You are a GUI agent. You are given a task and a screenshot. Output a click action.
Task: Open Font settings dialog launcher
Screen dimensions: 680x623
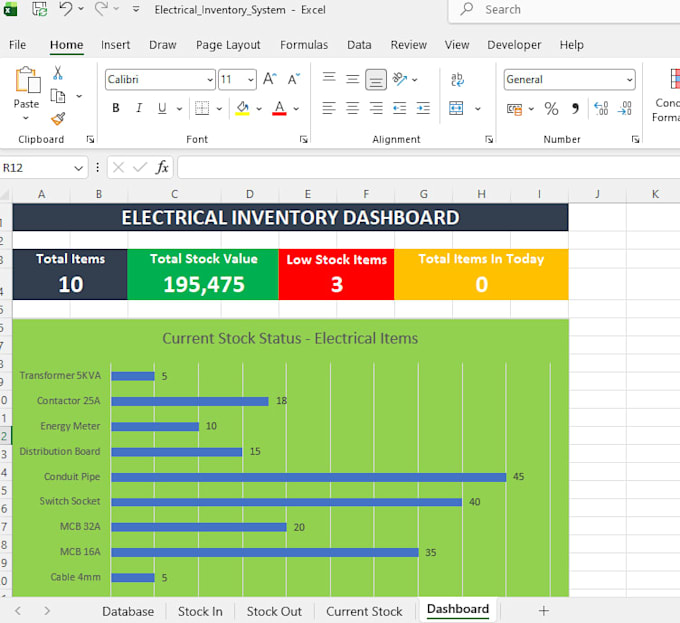(x=303, y=139)
